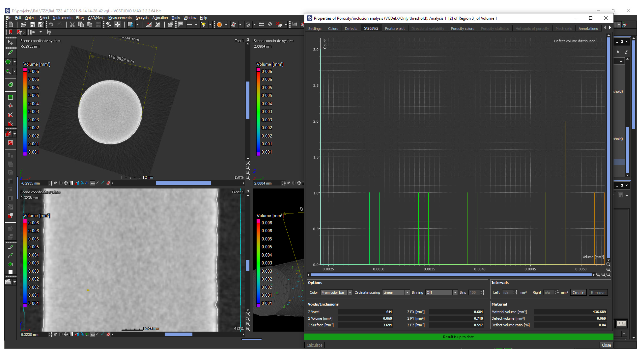Click the Open file toolbar icon
644x356 pixels.
[23, 24]
